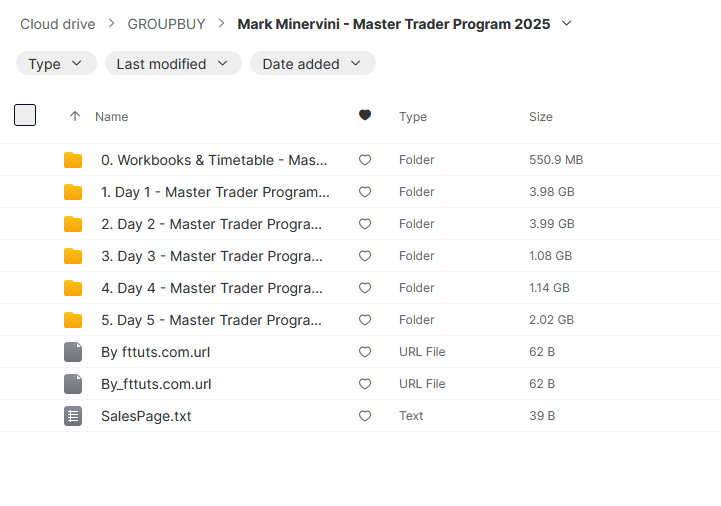
Task: Click the folder icon for Day 1
Action: 73,192
